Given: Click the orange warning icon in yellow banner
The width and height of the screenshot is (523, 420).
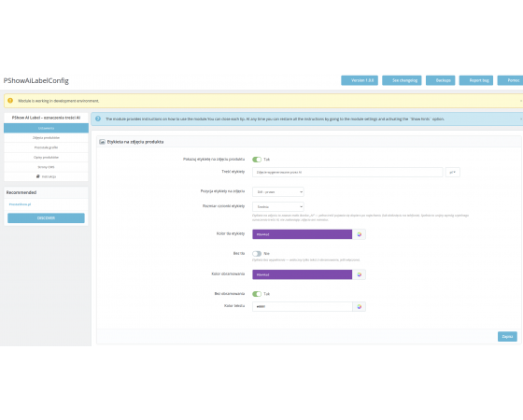Looking at the screenshot, I should pyautogui.click(x=10, y=101).
